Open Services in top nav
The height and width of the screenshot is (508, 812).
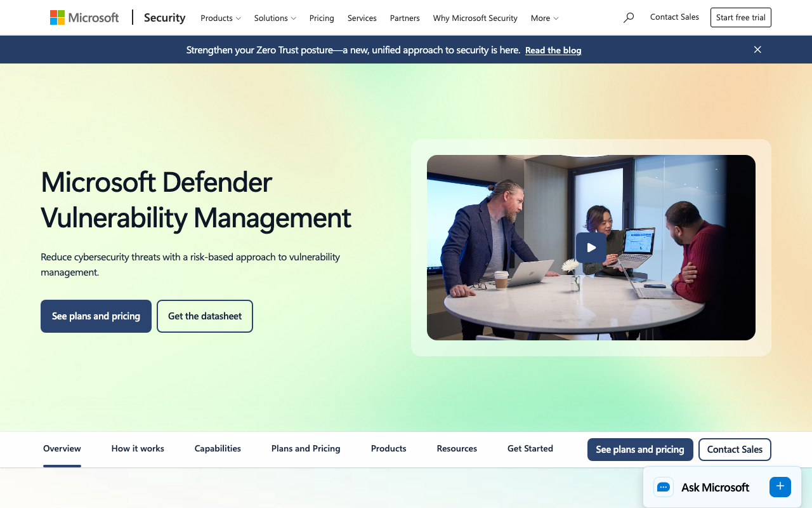tap(362, 18)
